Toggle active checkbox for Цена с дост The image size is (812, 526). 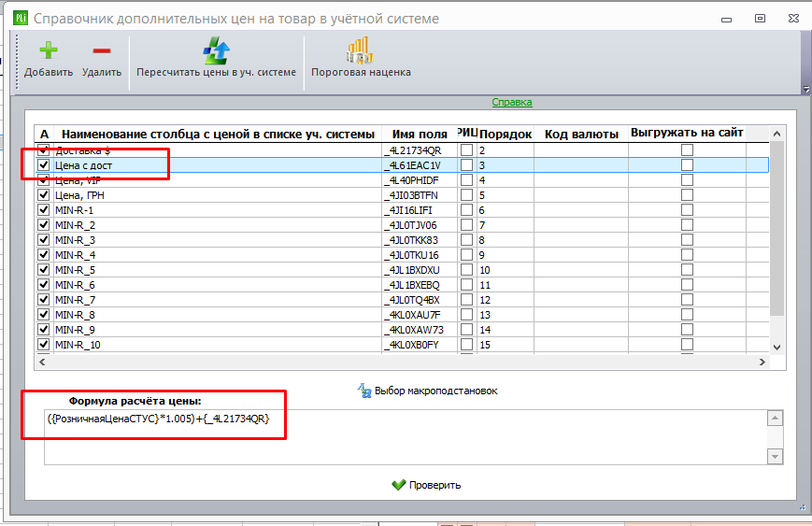click(x=44, y=165)
